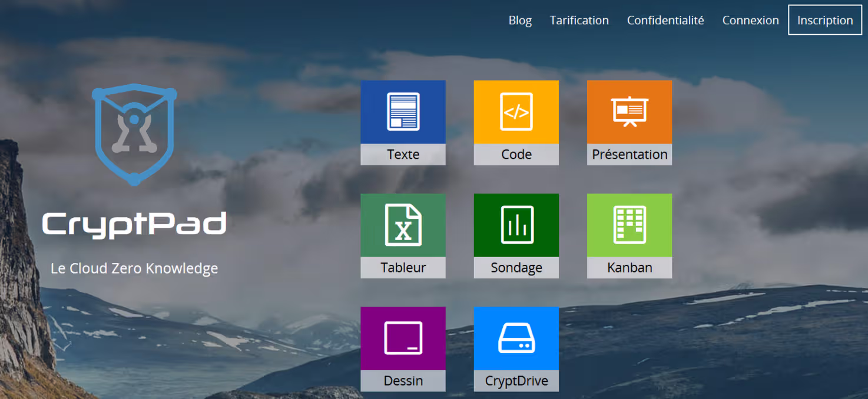Image resolution: width=868 pixels, height=399 pixels.
Task: Select the Sondage bar chart icon
Action: click(516, 225)
